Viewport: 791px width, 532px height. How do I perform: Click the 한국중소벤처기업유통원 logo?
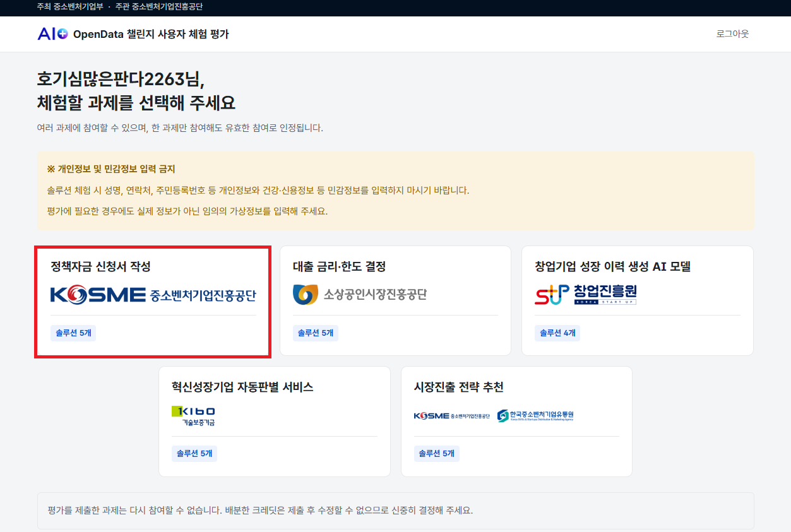click(x=535, y=416)
